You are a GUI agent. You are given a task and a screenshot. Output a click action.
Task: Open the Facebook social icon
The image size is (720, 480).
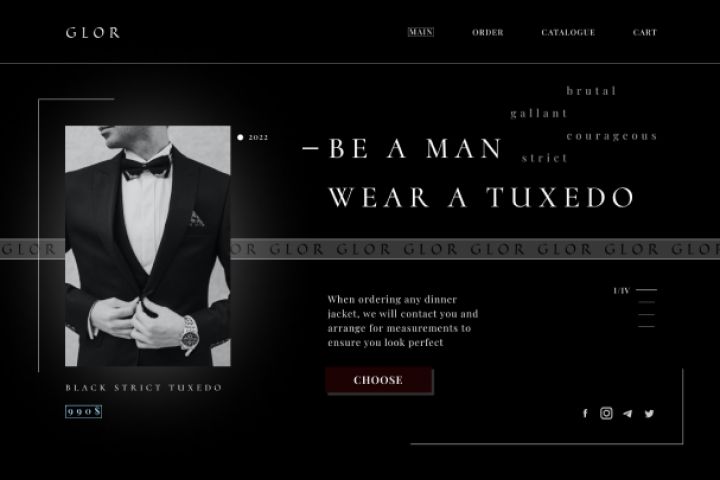click(x=585, y=413)
